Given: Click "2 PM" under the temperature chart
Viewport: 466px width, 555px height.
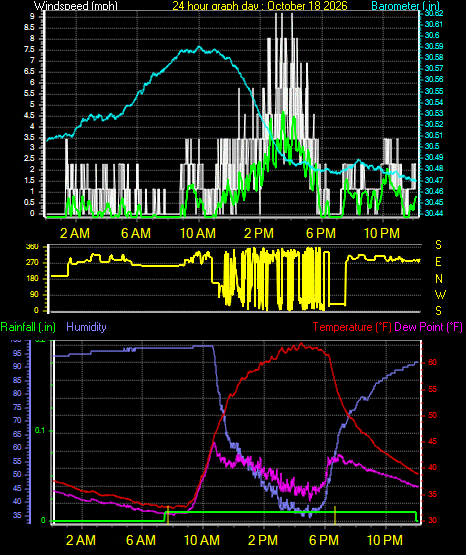Looking at the screenshot, I should tap(263, 540).
